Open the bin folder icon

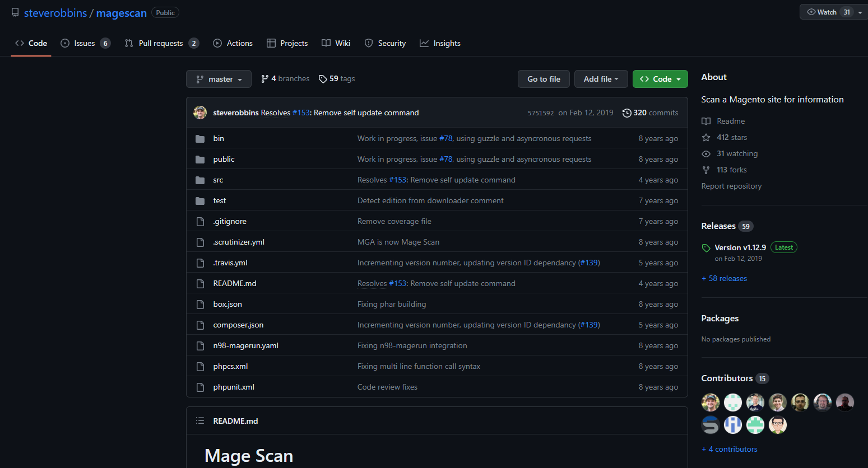coord(200,139)
